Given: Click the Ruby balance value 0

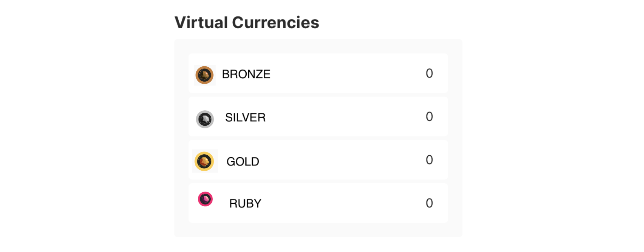Looking at the screenshot, I should pos(429,203).
